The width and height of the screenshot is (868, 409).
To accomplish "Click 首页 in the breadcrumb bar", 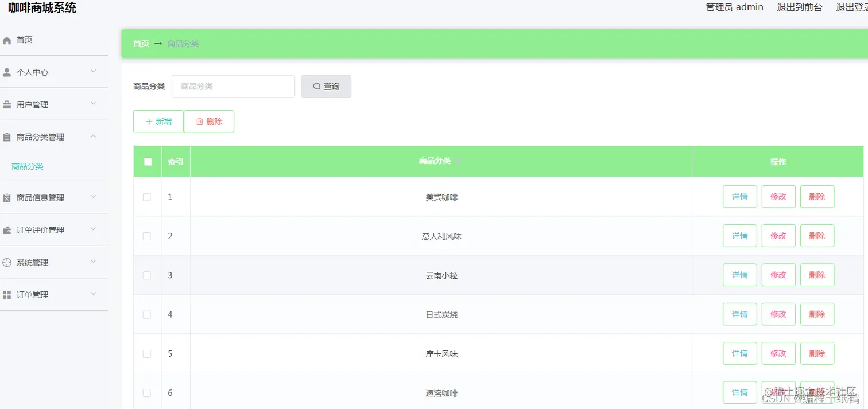I will (141, 44).
